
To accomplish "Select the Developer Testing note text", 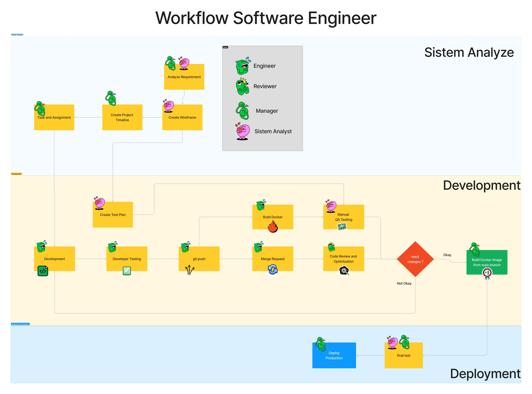I will (x=127, y=259).
